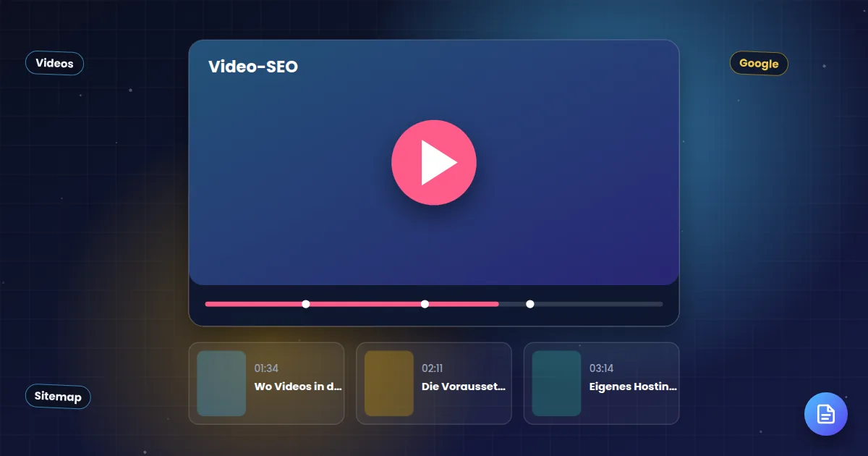Open the 01:34 chapter thumbnail
This screenshot has height=456, width=868.
221,384
